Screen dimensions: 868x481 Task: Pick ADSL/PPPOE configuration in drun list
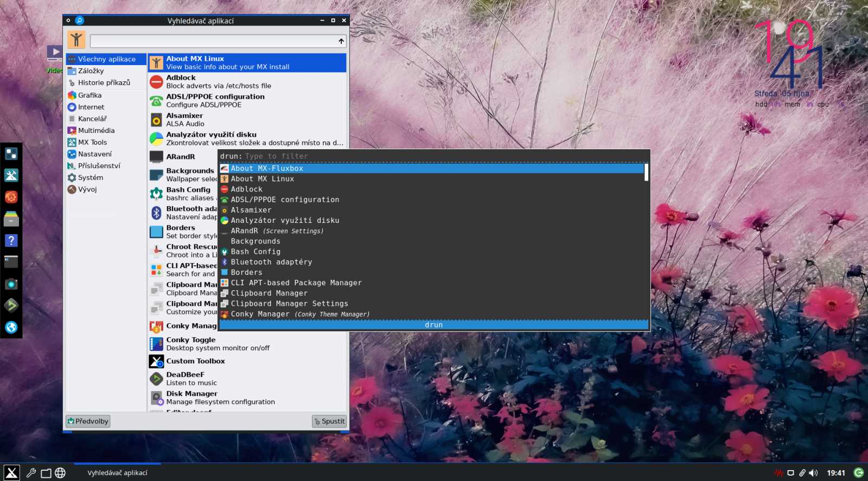[x=432, y=200]
